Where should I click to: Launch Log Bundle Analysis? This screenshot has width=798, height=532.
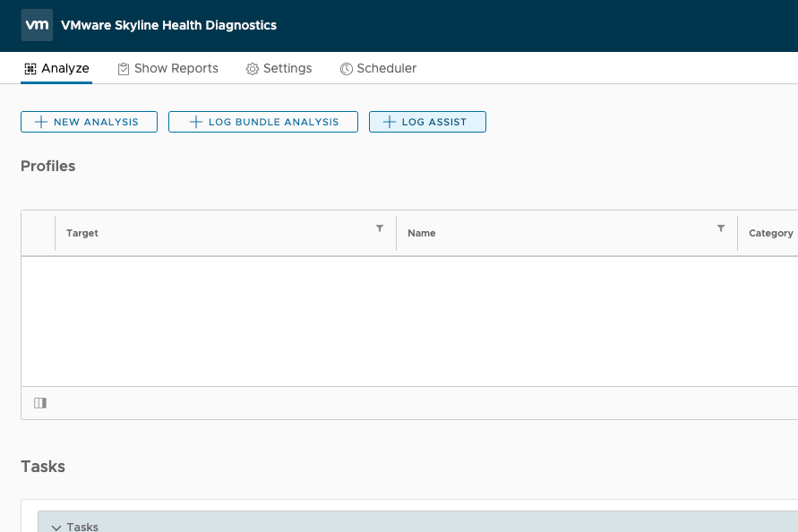263,122
